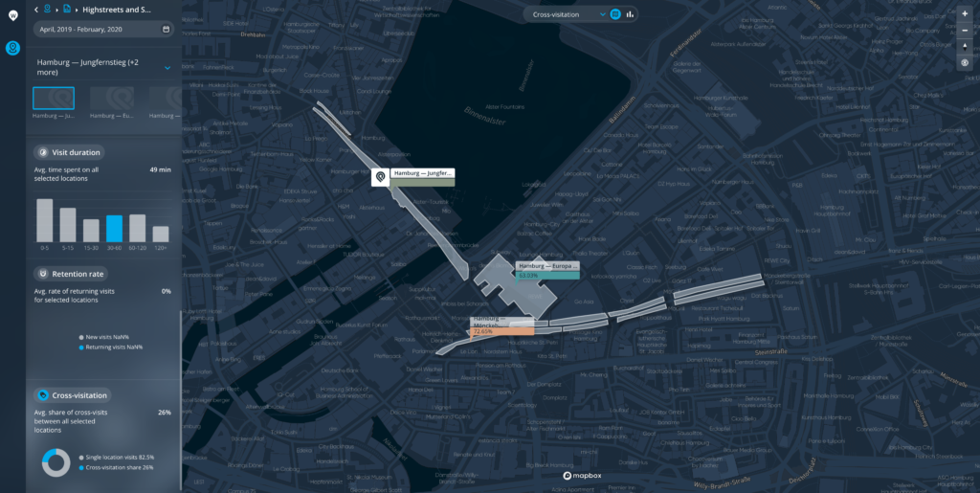Click the Alster Fountains map label
980x493 pixels.
[505, 107]
